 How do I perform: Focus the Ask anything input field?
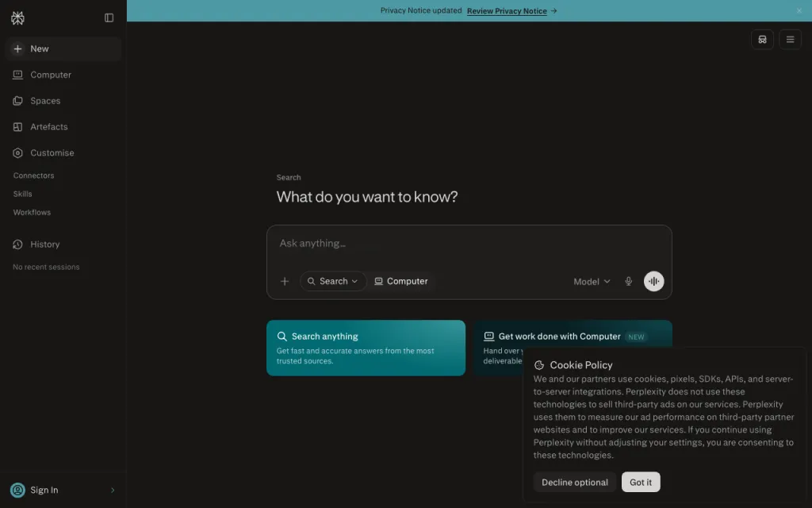(469, 244)
